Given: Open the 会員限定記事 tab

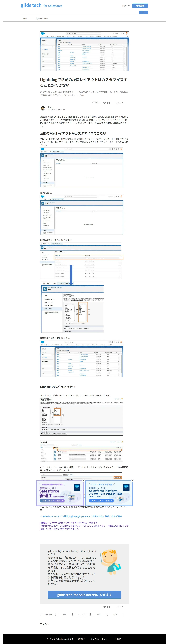Looking at the screenshot, I should click(42, 18).
